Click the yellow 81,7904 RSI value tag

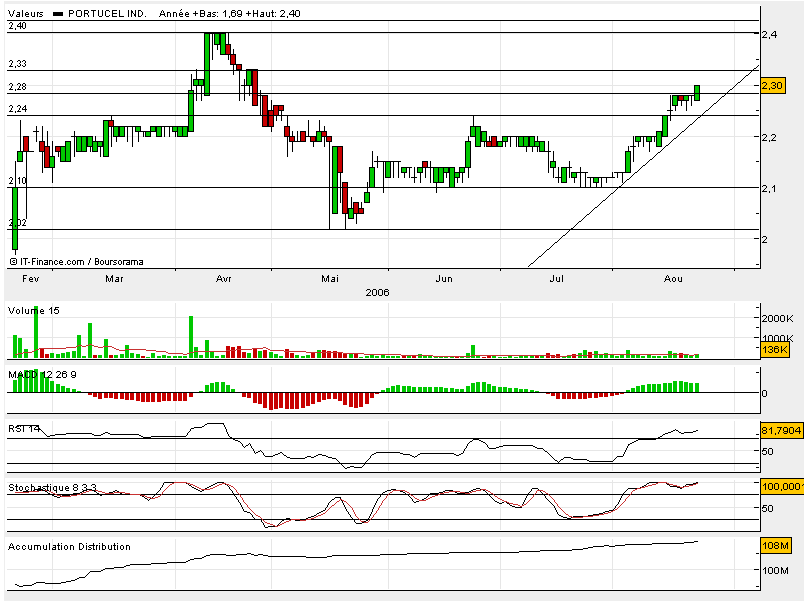782,431
